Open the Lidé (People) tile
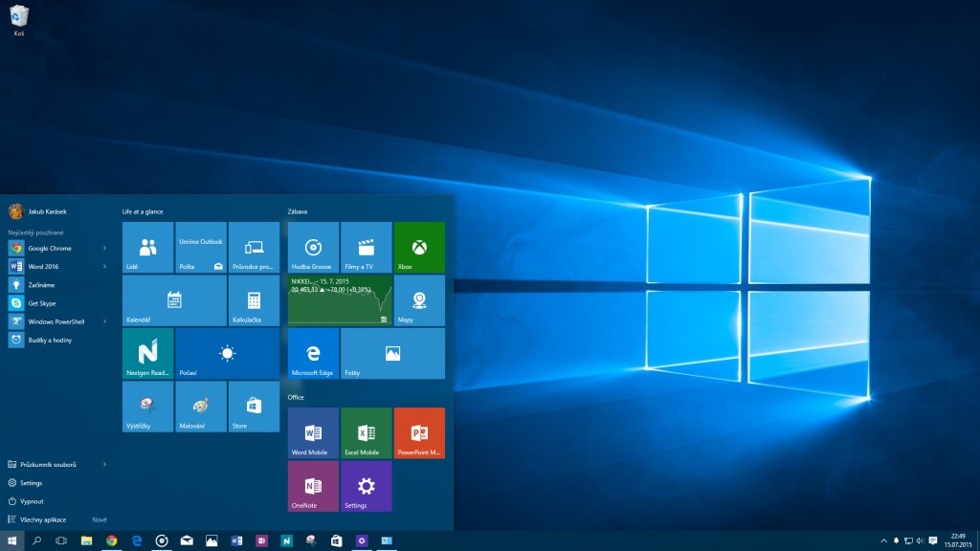Viewport: 980px width, 551px height. coord(147,248)
